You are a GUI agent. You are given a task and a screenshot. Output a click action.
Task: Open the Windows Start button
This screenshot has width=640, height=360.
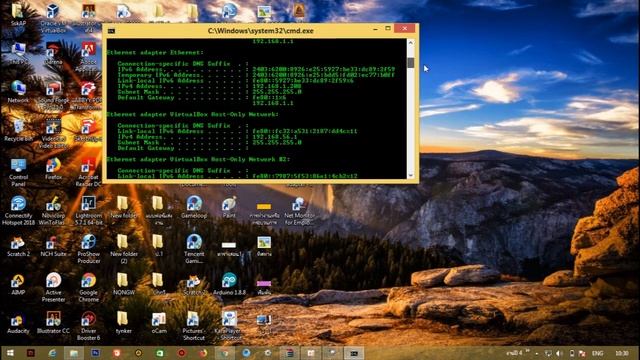pyautogui.click(x=10, y=353)
